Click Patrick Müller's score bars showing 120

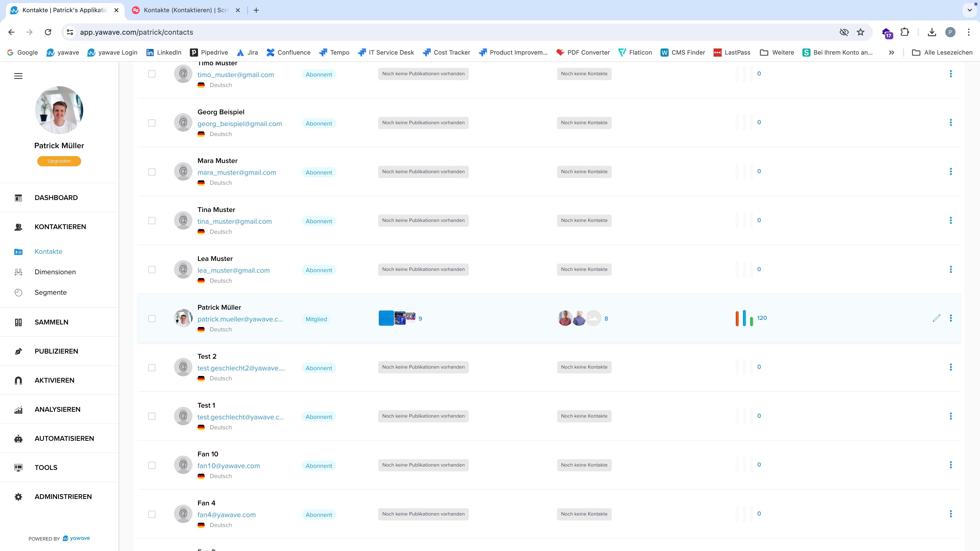[x=744, y=318]
